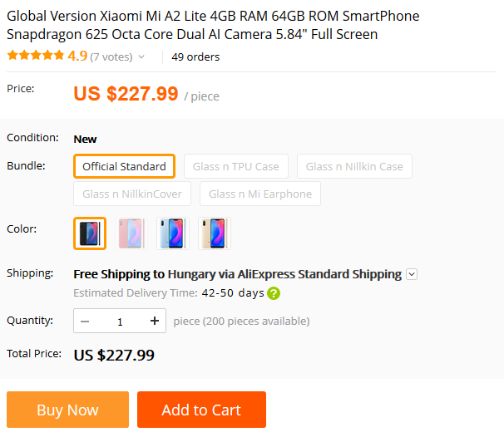Select the gold phone color thumbnail
Viewport: 504px width, 437px height.
[214, 233]
